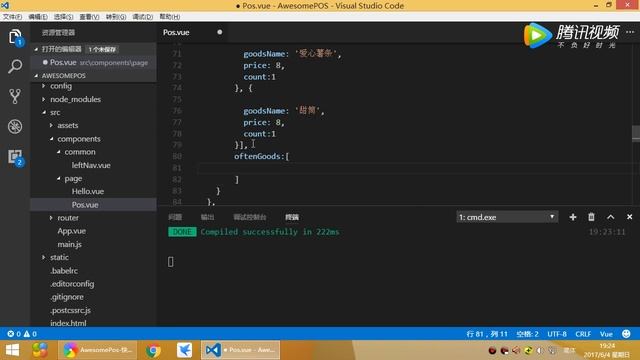Switch to the Debug Console tab
The height and width of the screenshot is (360, 640).
[x=250, y=217]
